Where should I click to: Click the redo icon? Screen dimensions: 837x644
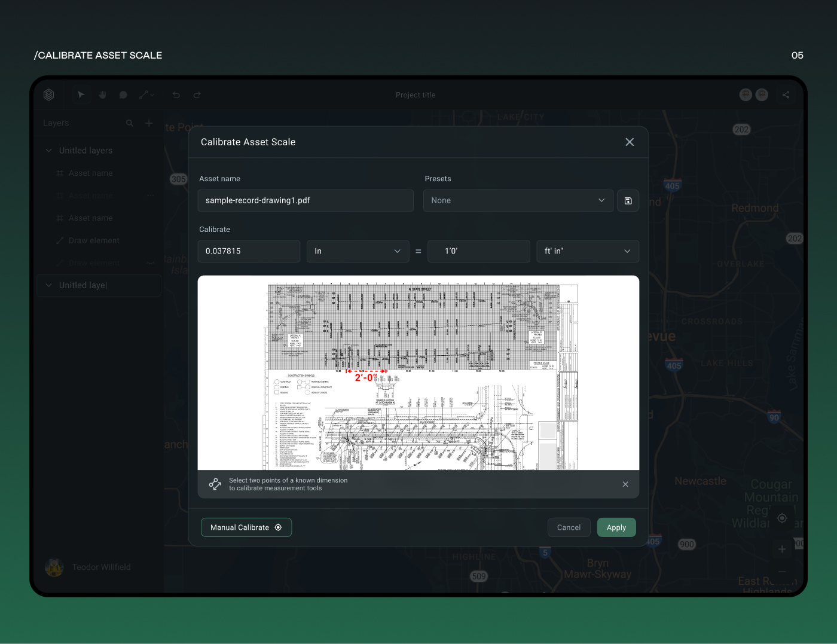(x=197, y=94)
